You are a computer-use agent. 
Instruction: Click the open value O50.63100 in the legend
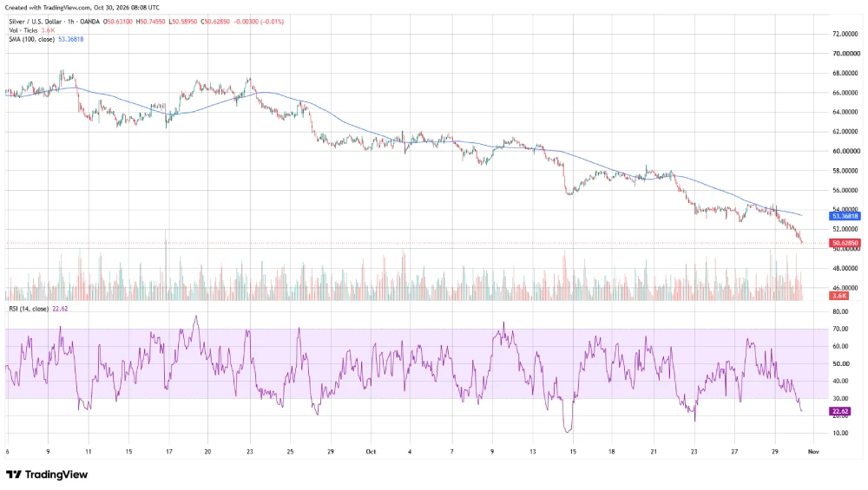[120, 22]
